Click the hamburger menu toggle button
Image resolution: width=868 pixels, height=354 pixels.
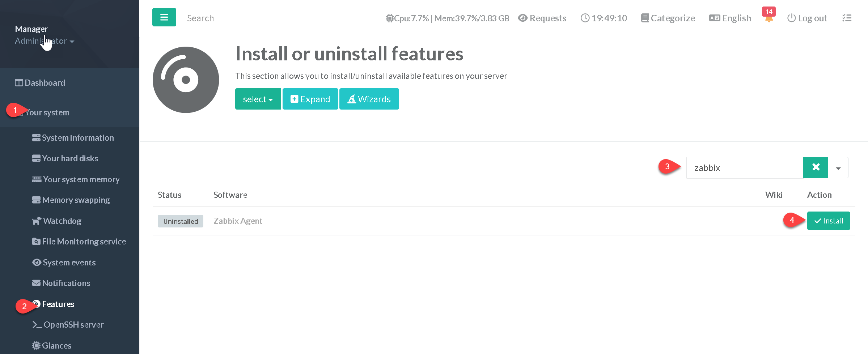(x=164, y=17)
